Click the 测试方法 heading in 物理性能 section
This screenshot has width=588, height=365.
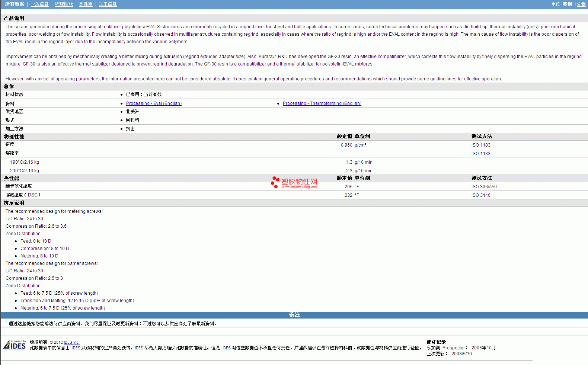[x=482, y=136]
